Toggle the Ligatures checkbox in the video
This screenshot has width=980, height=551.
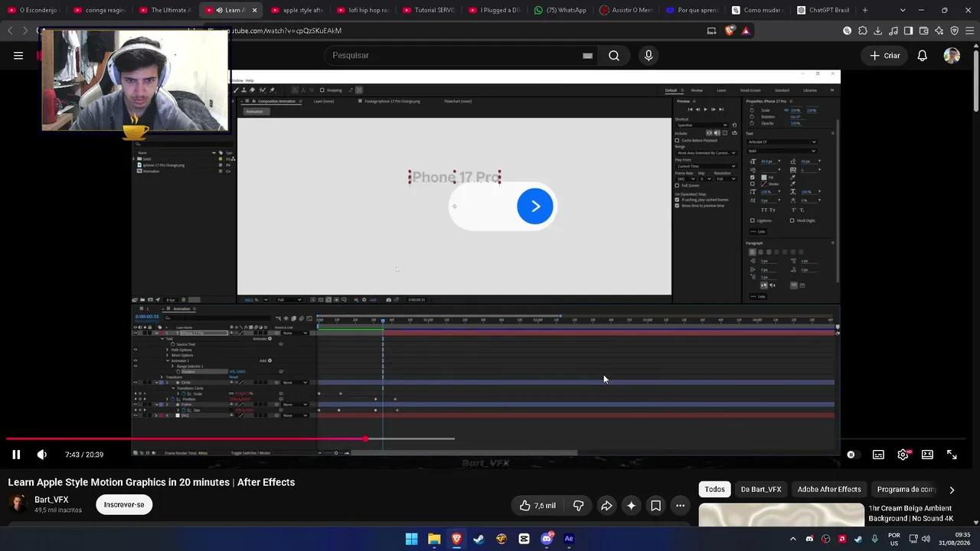pos(752,220)
